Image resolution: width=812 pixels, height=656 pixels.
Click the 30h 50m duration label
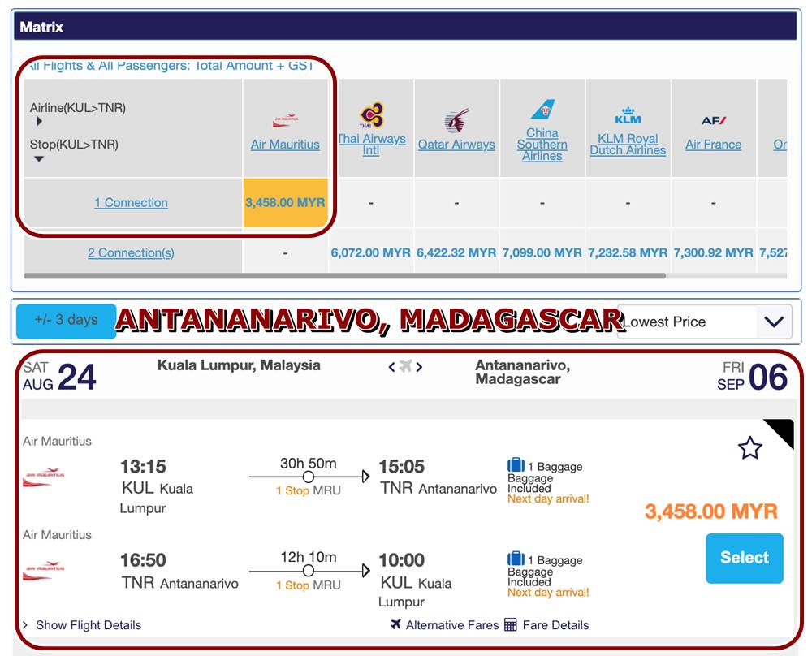tap(308, 463)
